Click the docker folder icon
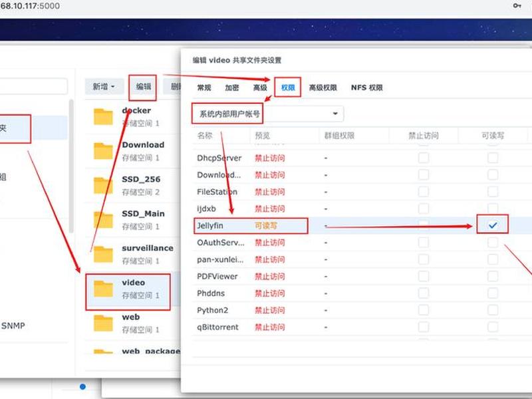This screenshot has height=399, width=532. click(x=103, y=117)
